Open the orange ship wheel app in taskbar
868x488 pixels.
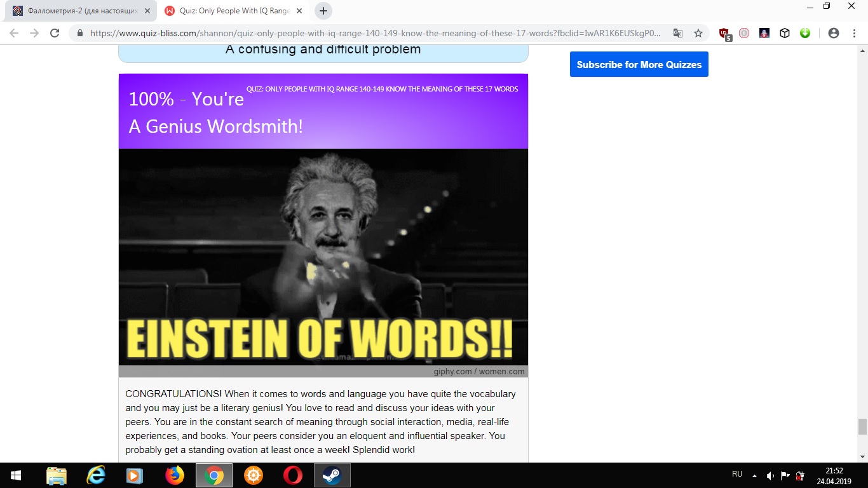254,475
